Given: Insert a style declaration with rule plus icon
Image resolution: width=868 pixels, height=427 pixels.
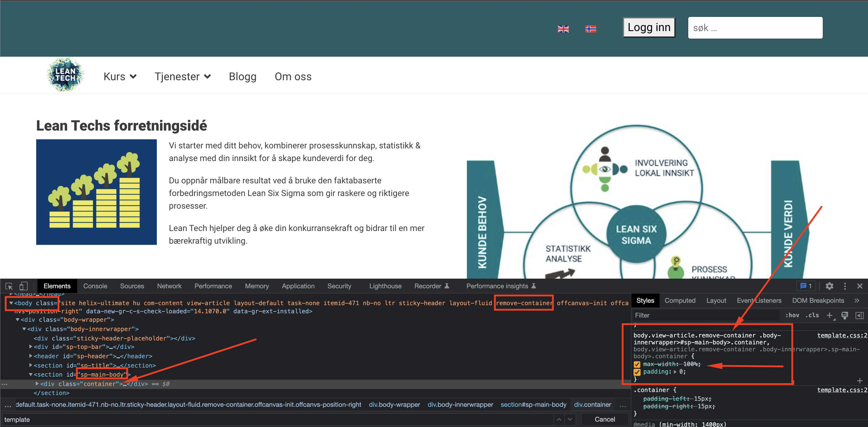Looking at the screenshot, I should [x=860, y=381].
